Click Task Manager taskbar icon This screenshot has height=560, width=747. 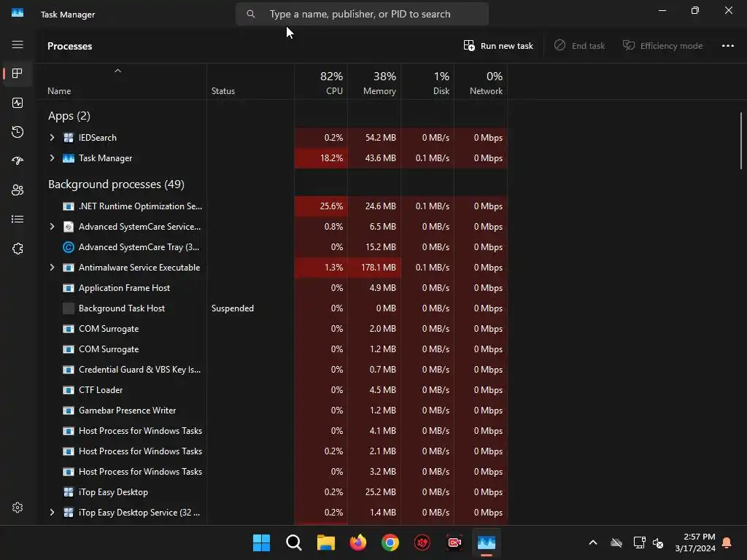[487, 542]
